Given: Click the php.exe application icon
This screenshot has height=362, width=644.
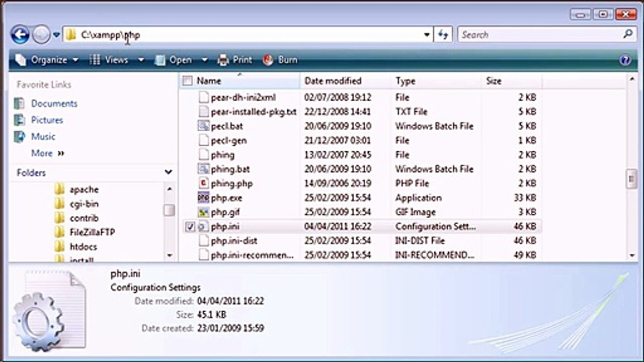Looking at the screenshot, I should [203, 198].
